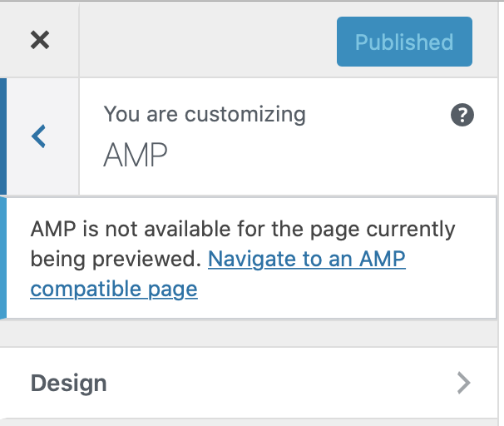This screenshot has height=426, width=504.
Task: Close the Customizer with the X icon
Action: [39, 40]
